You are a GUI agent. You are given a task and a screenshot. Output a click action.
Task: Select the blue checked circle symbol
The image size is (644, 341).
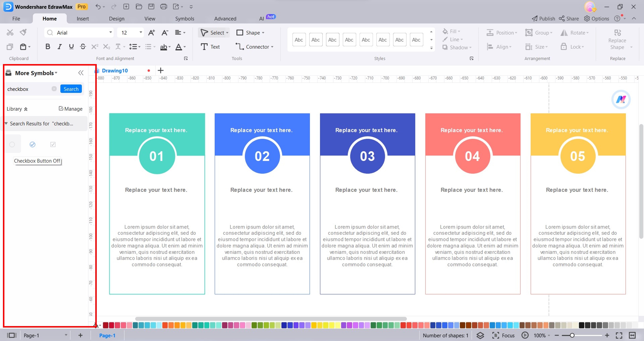pyautogui.click(x=32, y=144)
